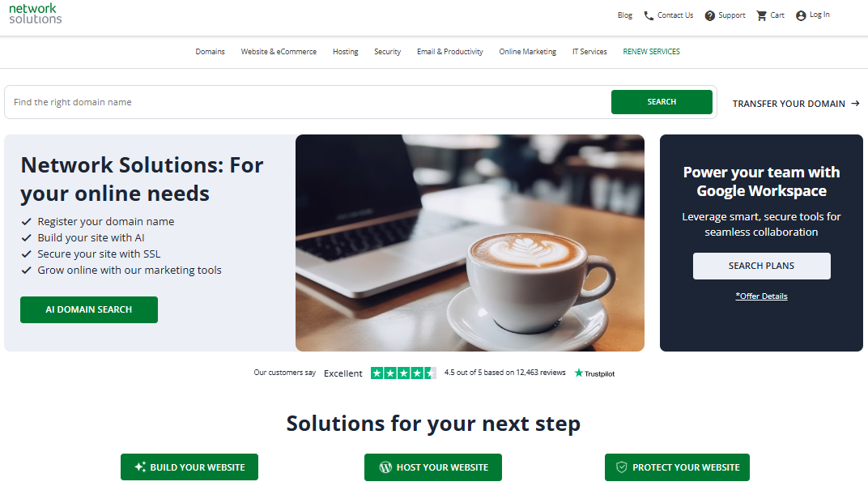
Task: Click the Contact Us phone icon
Action: click(x=649, y=15)
